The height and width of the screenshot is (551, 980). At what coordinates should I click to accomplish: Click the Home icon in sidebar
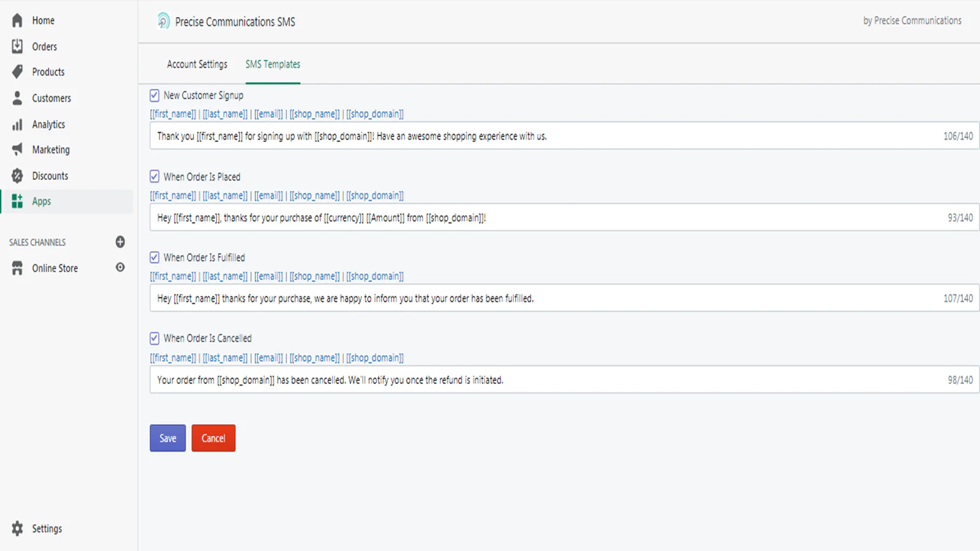point(17,20)
